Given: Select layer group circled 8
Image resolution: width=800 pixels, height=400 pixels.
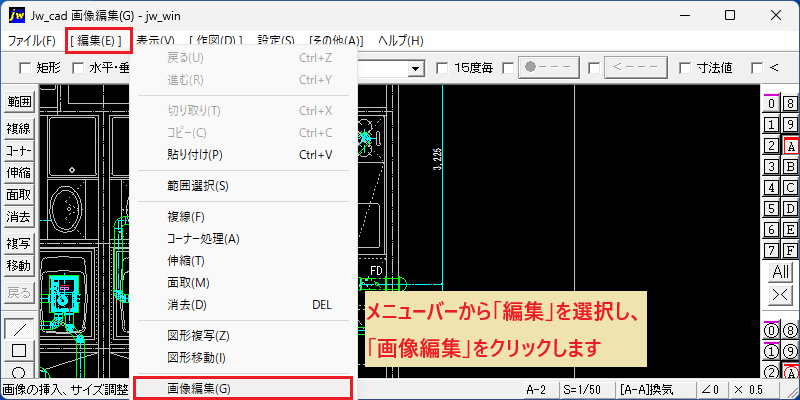Looking at the screenshot, I should click(x=790, y=331).
